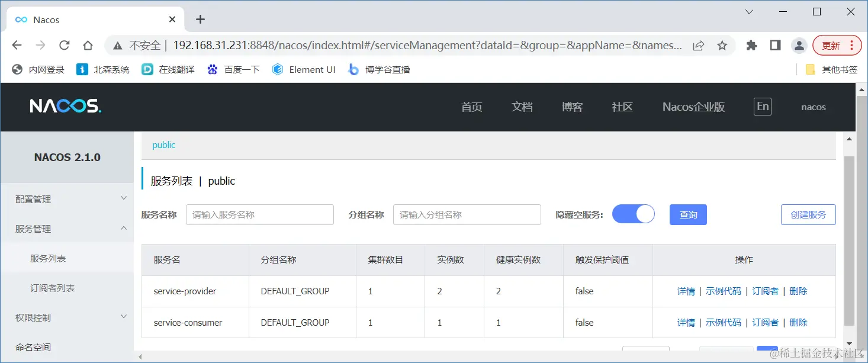Open the 北森系统 bookmark
Image resolution: width=868 pixels, height=363 pixels.
(103, 70)
